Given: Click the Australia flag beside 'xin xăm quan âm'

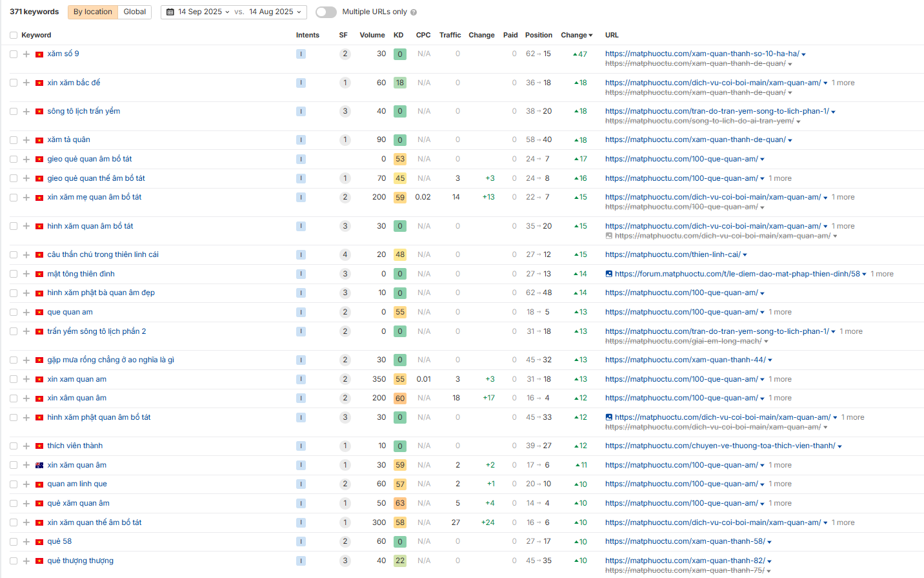Looking at the screenshot, I should point(39,465).
